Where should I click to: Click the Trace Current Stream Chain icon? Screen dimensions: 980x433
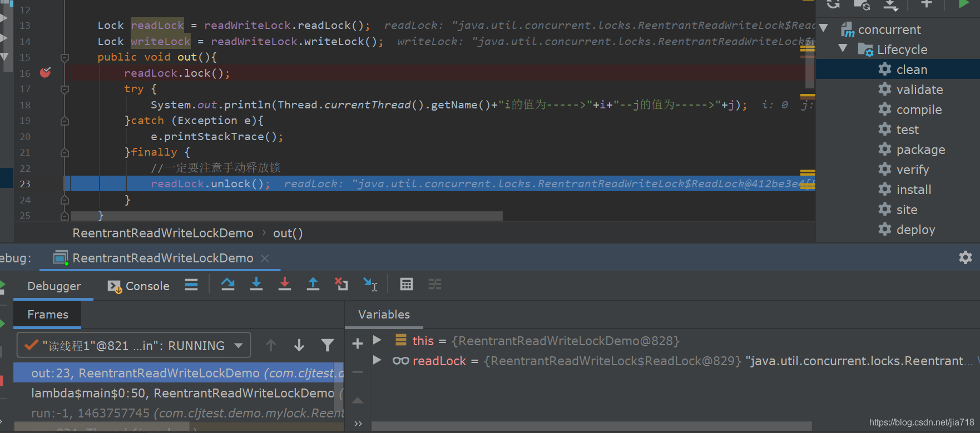coord(435,285)
